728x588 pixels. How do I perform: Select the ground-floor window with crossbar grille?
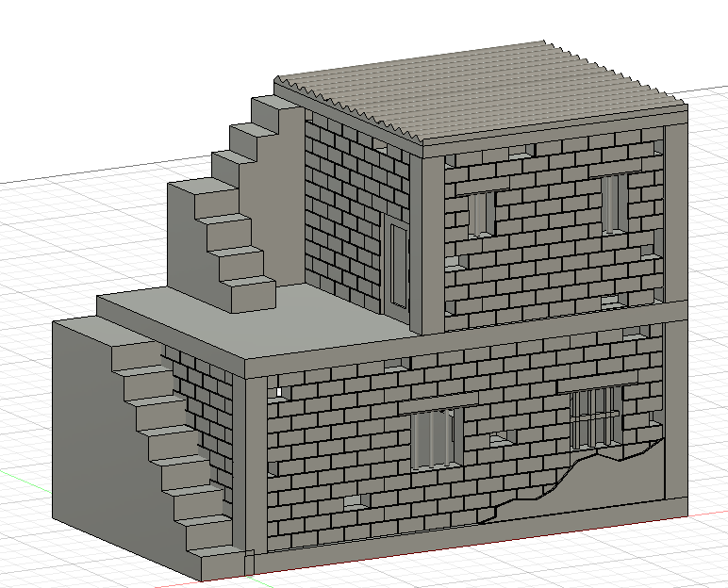click(596, 418)
